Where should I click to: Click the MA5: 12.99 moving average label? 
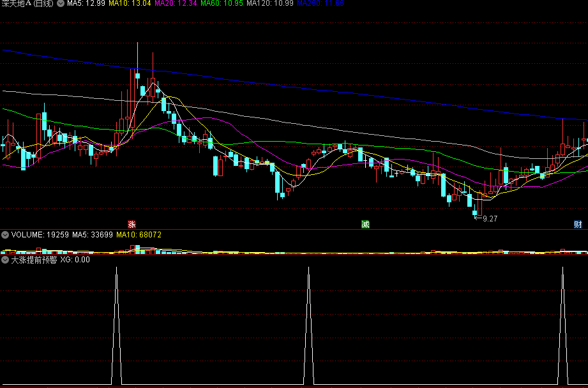click(x=87, y=3)
